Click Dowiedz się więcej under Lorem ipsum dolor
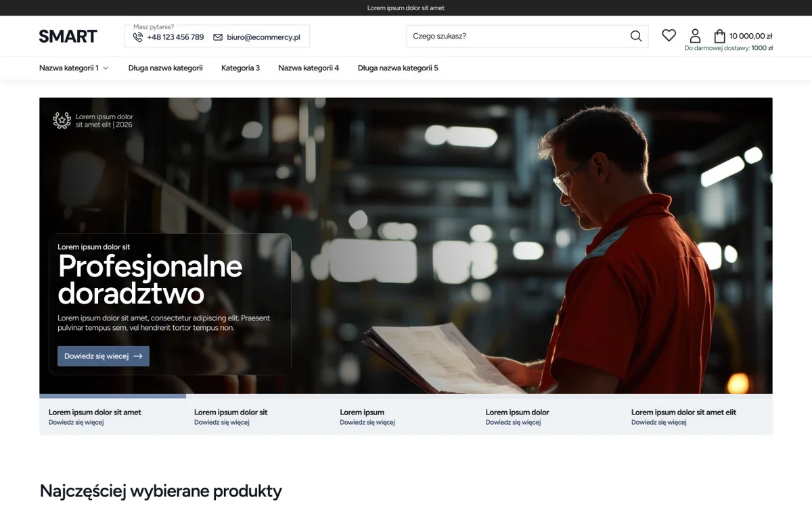 (513, 423)
